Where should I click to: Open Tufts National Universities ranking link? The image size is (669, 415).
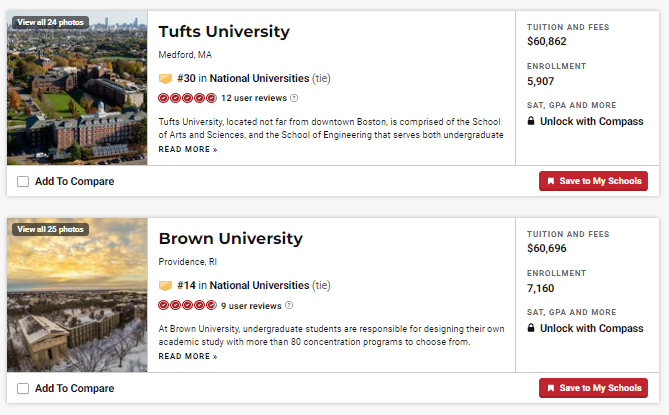click(x=259, y=78)
